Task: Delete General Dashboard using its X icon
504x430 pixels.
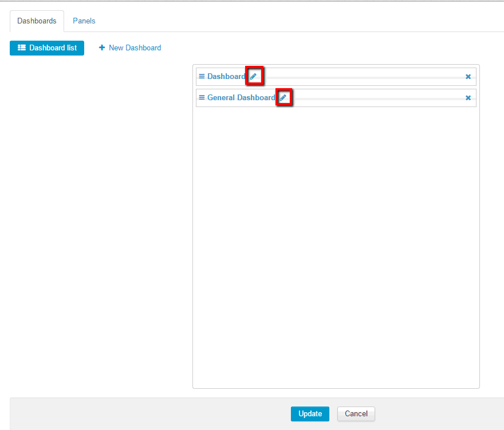Action: (468, 98)
